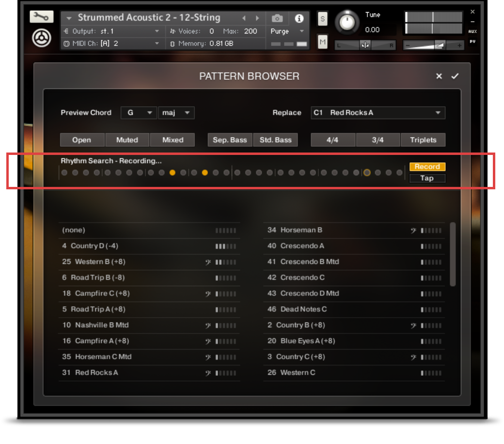504x444 pixels.
Task: Select pattern 43 Crescendo D Mtd
Action: pyautogui.click(x=354, y=294)
